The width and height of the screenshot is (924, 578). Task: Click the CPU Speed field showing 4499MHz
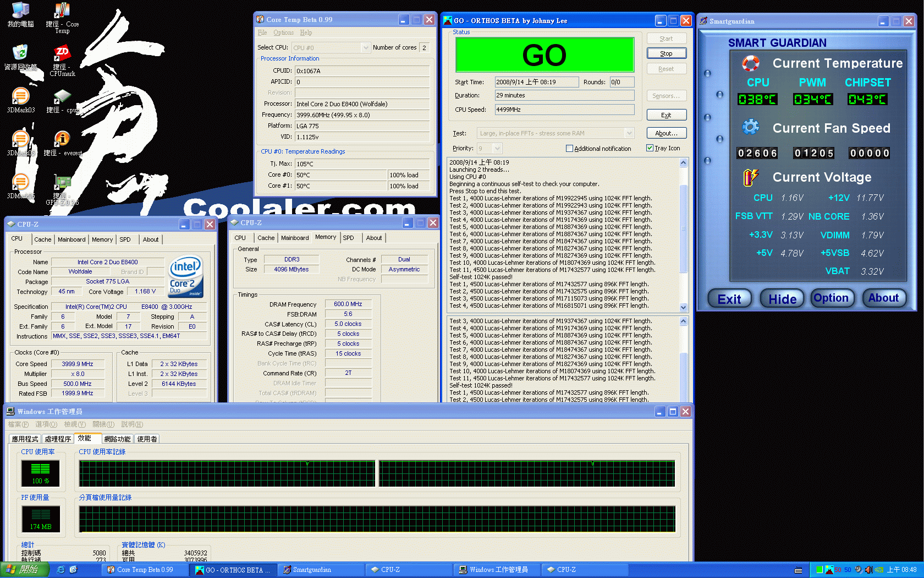[564, 110]
